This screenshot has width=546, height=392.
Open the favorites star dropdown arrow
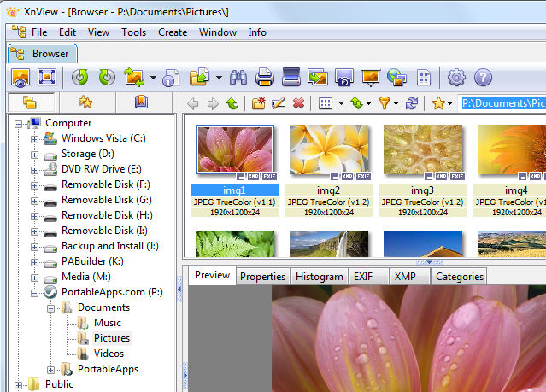click(x=450, y=103)
